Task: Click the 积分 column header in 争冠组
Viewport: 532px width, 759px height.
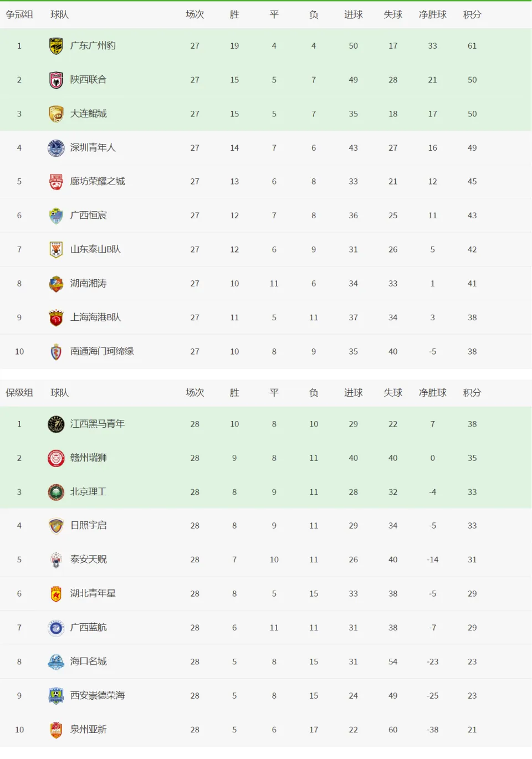Action: [472, 14]
